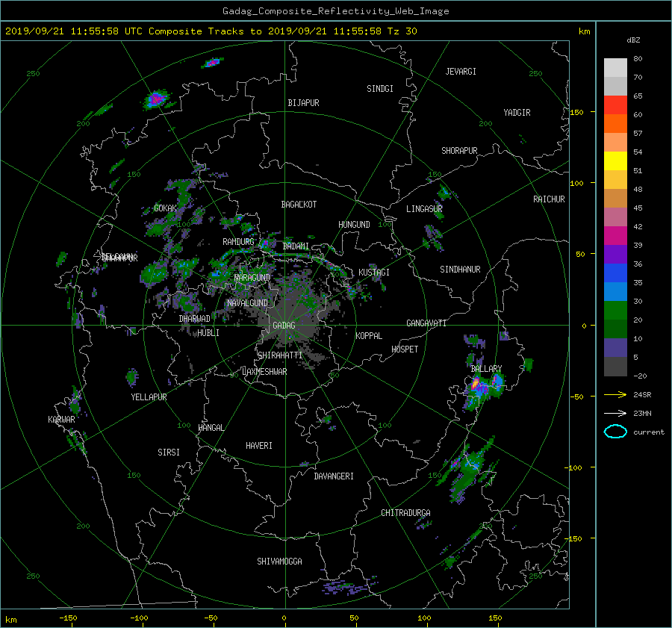Click the white 23MN arrow legend icon
This screenshot has width=672, height=628.
(615, 413)
